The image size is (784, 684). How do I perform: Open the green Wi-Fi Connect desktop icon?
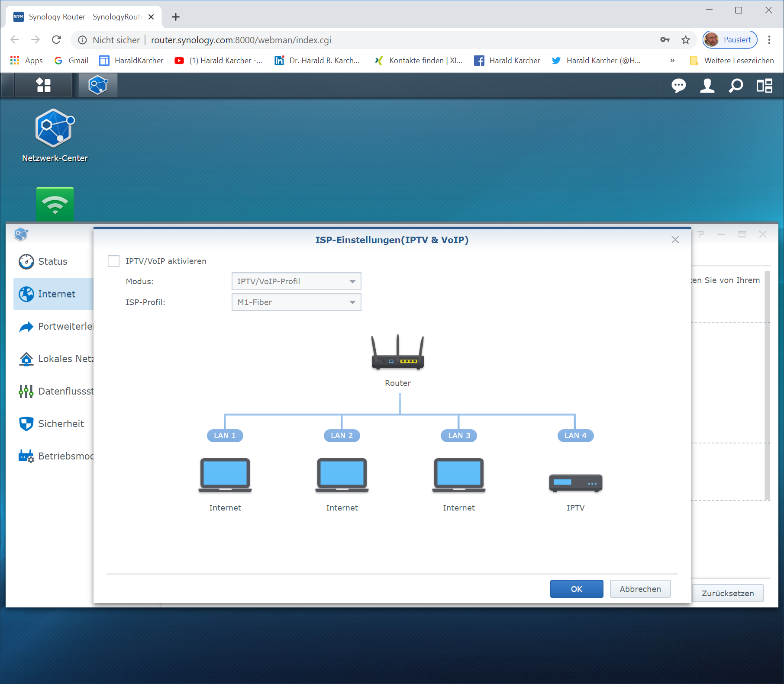[55, 204]
